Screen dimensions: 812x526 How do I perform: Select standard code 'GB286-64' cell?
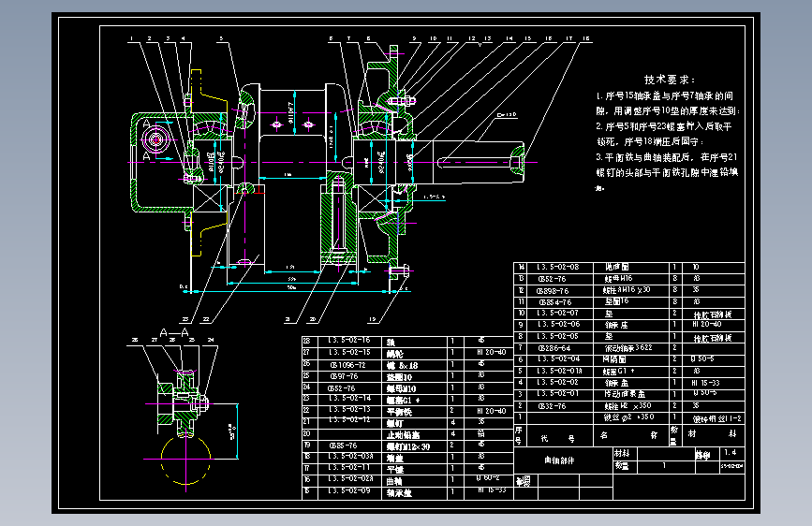coord(554,348)
